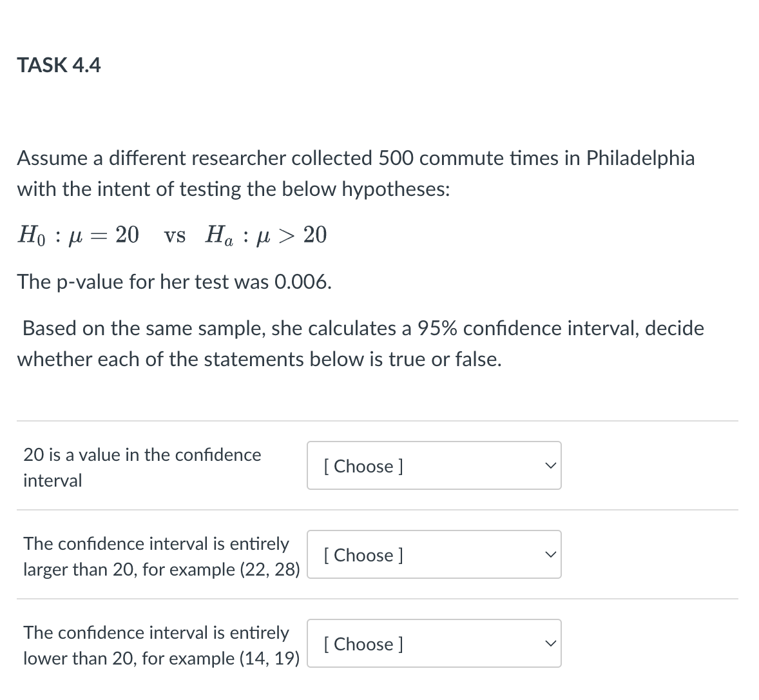Click the confidence interval instructions paragraph
Screen dimensions: 759x700
[362, 343]
